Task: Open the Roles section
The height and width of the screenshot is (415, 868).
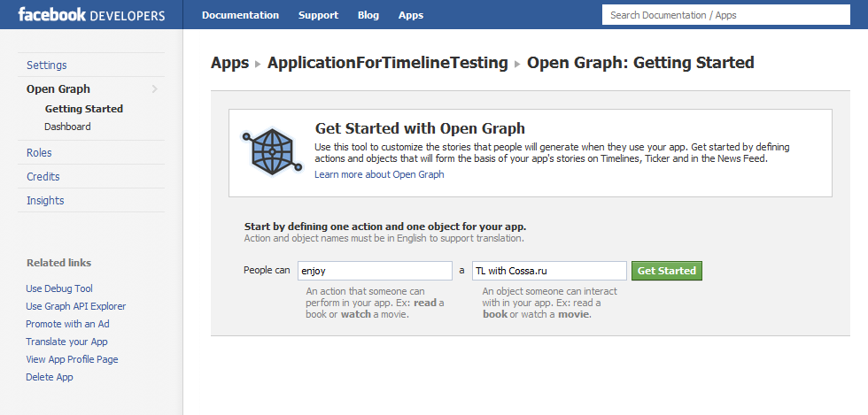Action: 39,153
